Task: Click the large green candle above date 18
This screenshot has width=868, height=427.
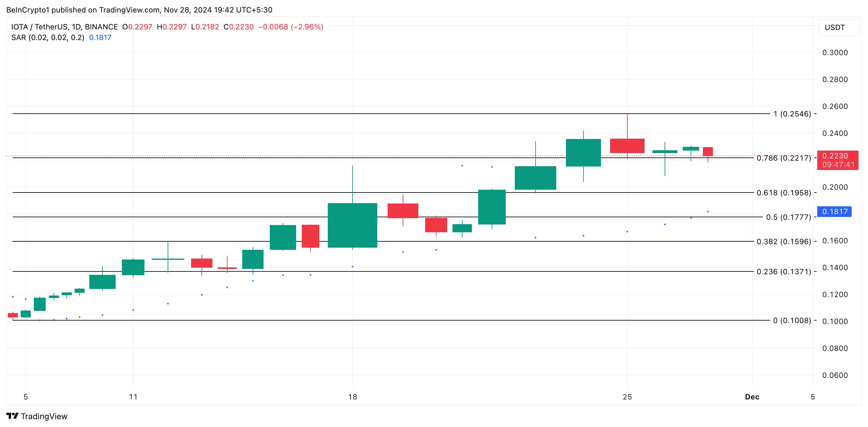Action: pos(353,225)
